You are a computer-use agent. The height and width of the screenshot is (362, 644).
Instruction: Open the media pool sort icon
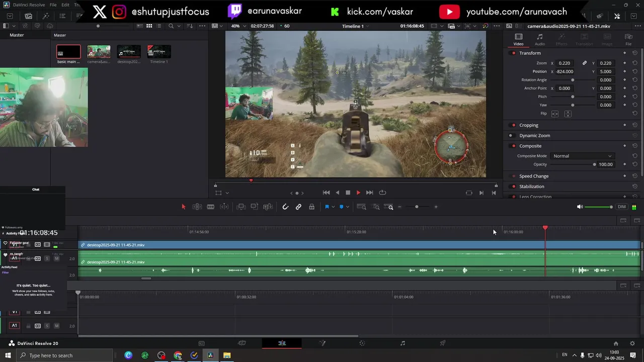[x=190, y=26]
